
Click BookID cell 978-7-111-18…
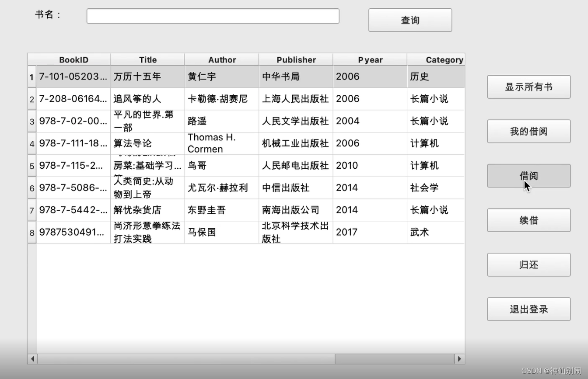click(73, 143)
